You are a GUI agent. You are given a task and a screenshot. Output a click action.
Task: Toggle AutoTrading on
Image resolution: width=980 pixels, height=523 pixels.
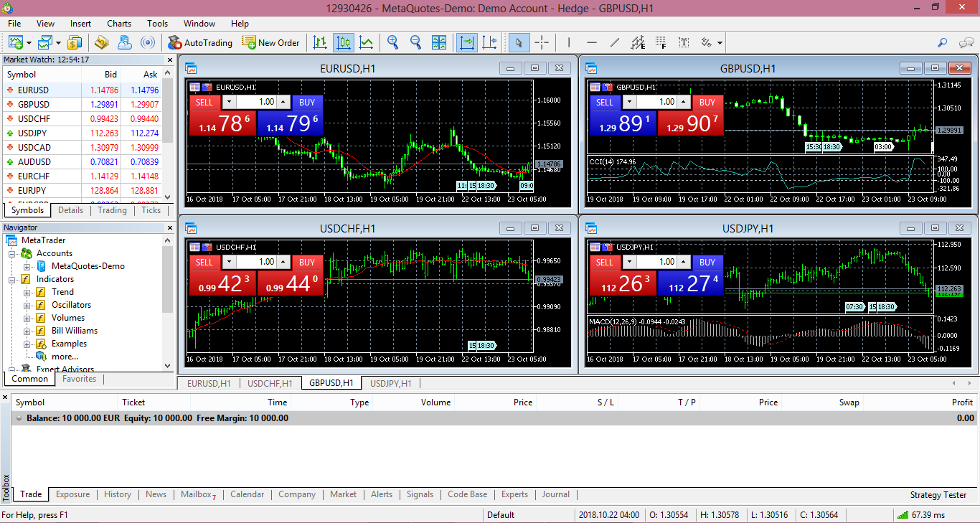pyautogui.click(x=201, y=43)
